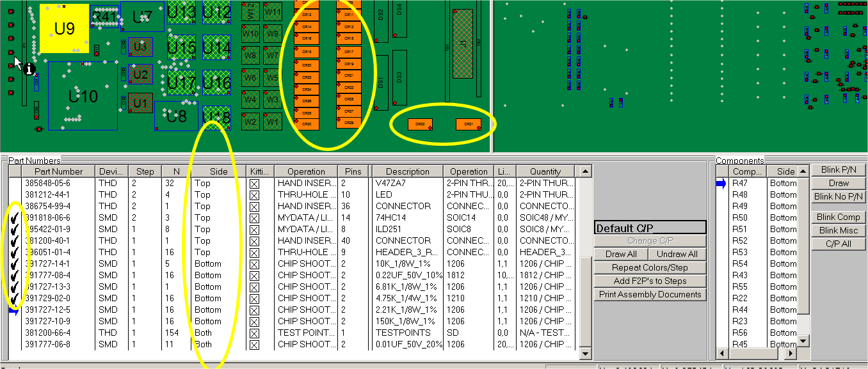868x369 pixels.
Task: Select the hatched J1 connector component
Action: 462,43
